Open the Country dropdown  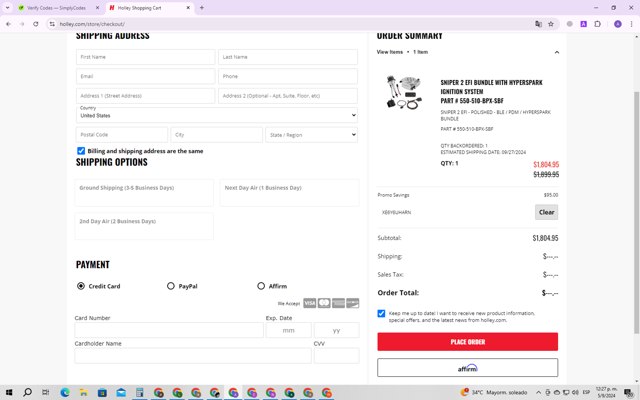click(x=217, y=115)
